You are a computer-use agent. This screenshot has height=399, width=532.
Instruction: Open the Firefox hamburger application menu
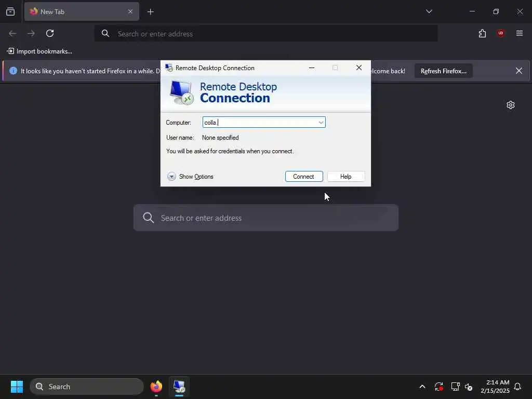click(519, 33)
